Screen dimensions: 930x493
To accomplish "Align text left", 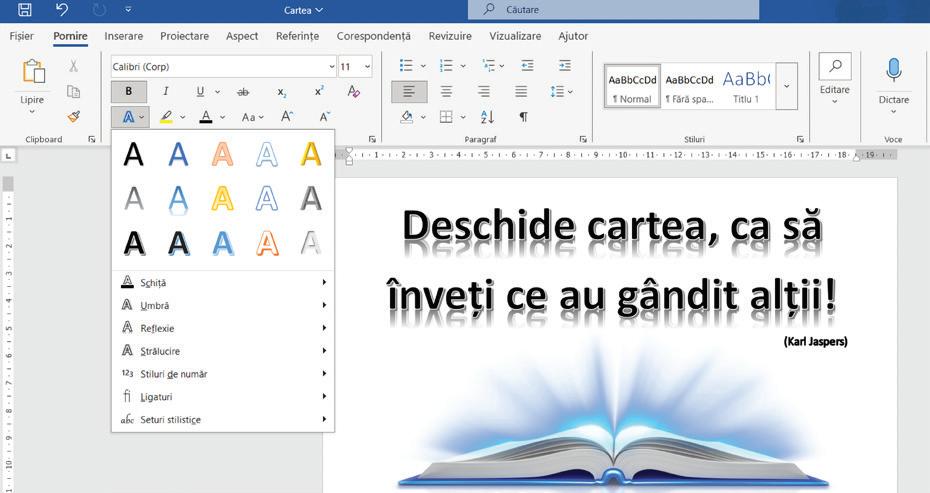I will click(x=409, y=91).
